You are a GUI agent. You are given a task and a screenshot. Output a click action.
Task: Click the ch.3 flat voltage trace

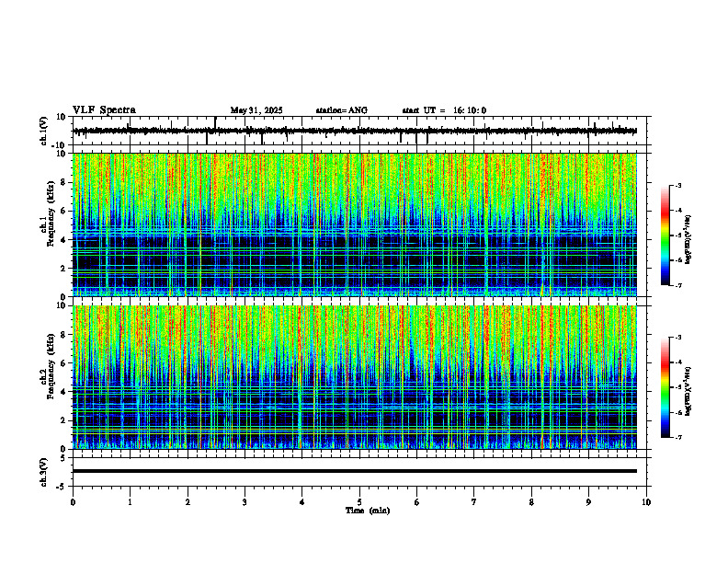(x=355, y=471)
